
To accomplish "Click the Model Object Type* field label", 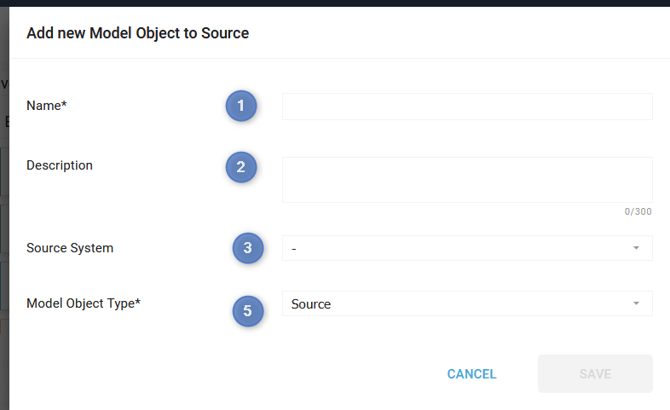I will (83, 304).
